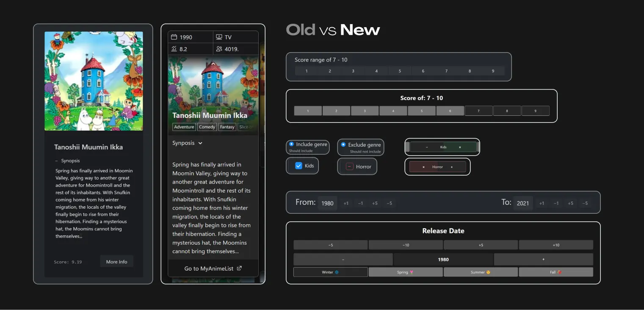Viewport: 644px width, 310px height.
Task: Click the external link icon by MyAnimeList
Action: [x=239, y=268]
